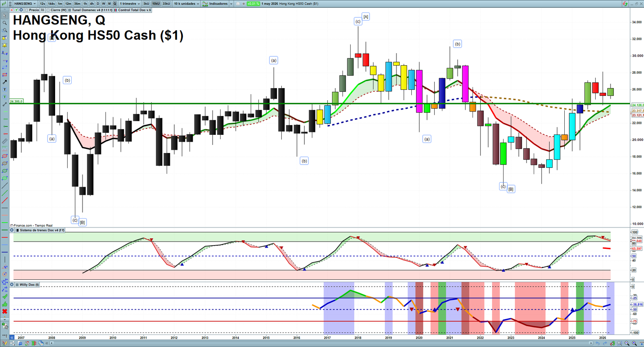Image resolution: width=644 pixels, height=347 pixels.
Task: Click the +0,01 % change indicator
Action: (x=253, y=4)
